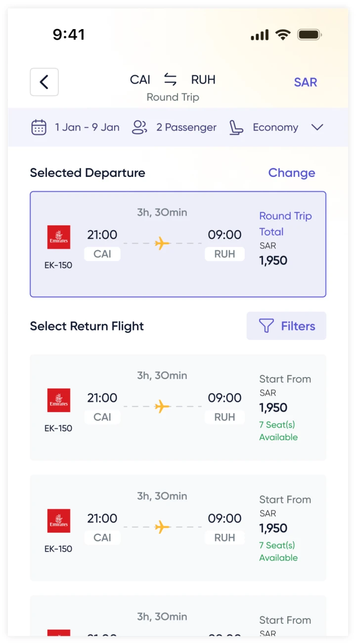Tap the filter funnel icon
Viewport: 356px width, 644px height.
click(x=266, y=326)
